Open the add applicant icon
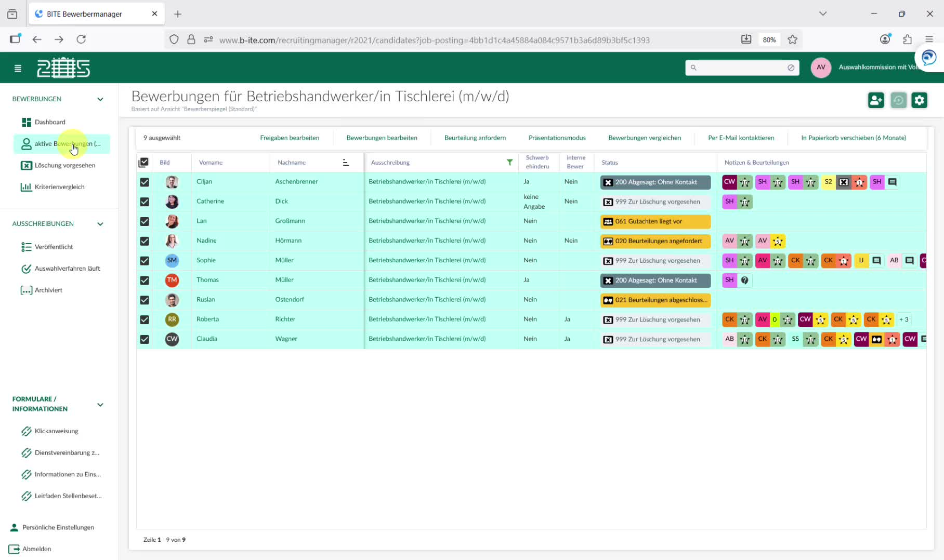Viewport: 944px width, 560px height. 876,100
